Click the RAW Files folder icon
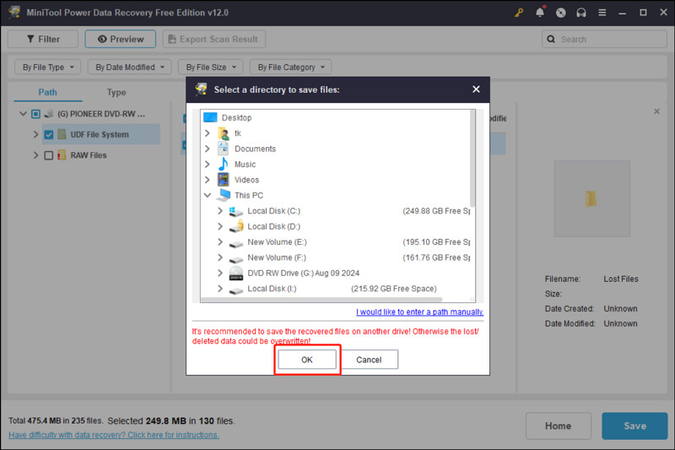This screenshot has height=450, width=675. point(62,155)
